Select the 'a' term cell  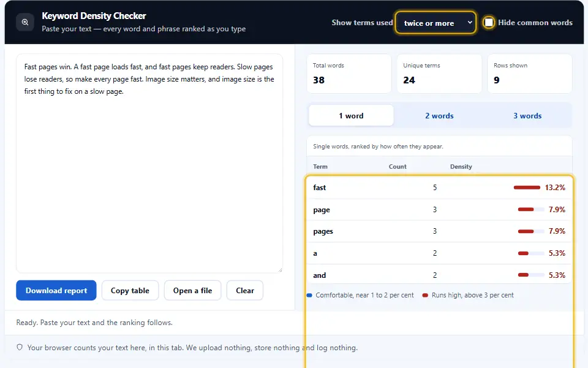pos(315,253)
